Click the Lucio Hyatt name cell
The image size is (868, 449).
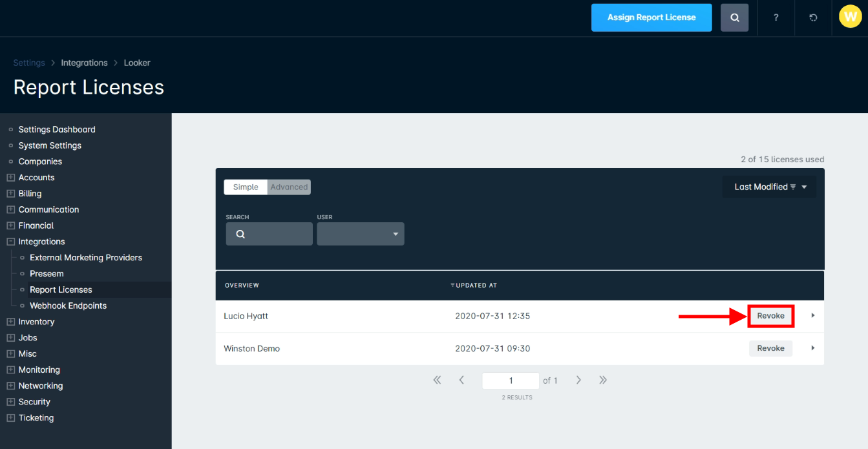click(x=246, y=317)
